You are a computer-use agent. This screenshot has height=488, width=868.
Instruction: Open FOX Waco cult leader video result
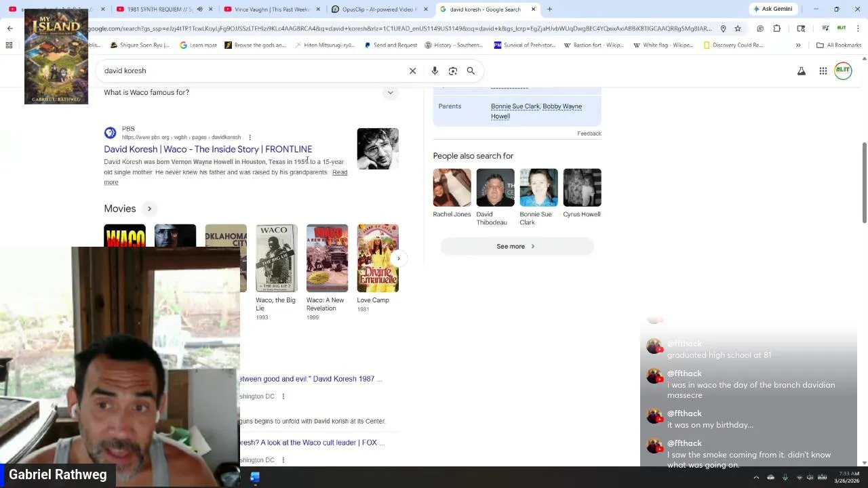pyautogui.click(x=312, y=443)
